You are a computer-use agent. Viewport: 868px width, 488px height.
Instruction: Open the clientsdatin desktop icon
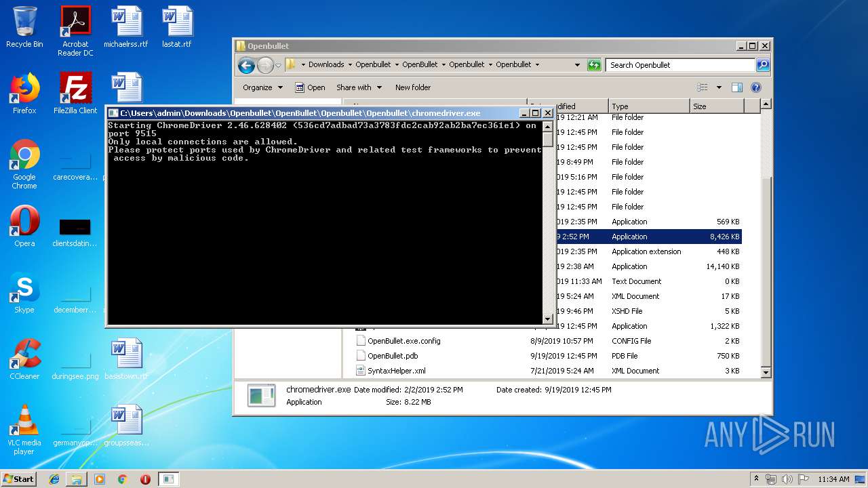point(75,230)
